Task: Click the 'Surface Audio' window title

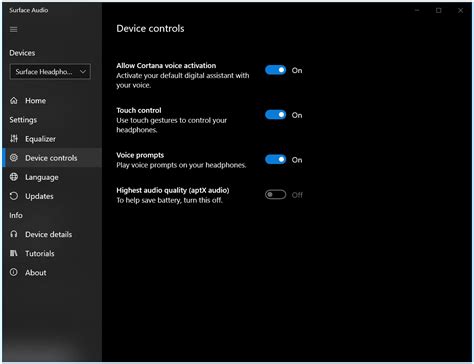Action: 29,10
